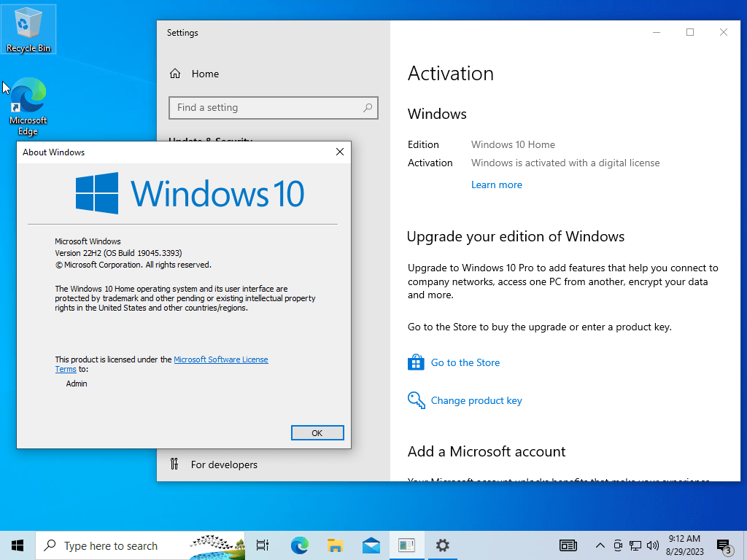Click the taskbar search highlight birds image
747x560 pixels.
coord(217,545)
